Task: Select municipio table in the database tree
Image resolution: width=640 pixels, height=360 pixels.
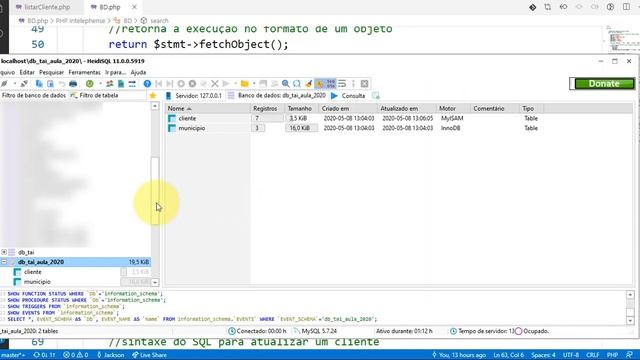Action: [37, 282]
